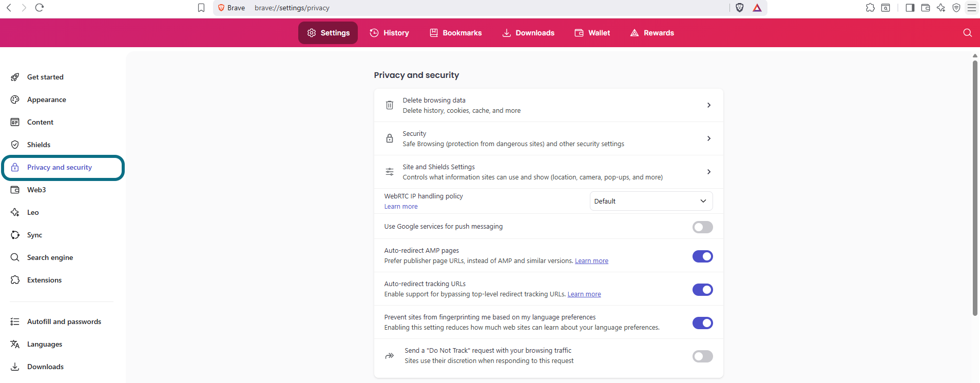Open Site and Shields Settings chevron

click(x=709, y=172)
